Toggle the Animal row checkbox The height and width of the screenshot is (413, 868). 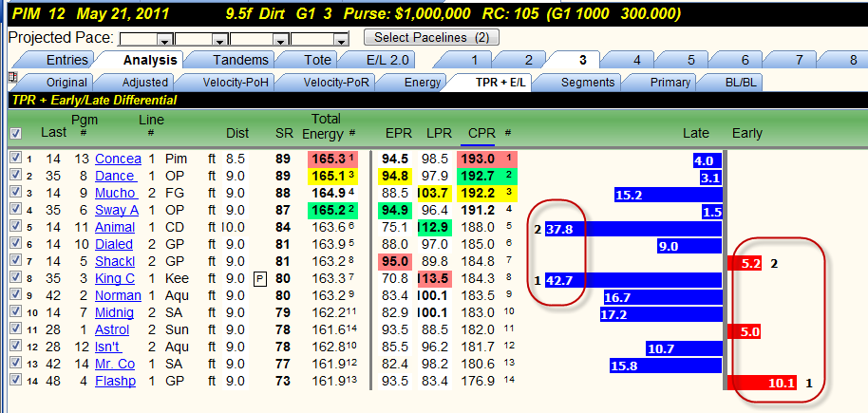15,226
